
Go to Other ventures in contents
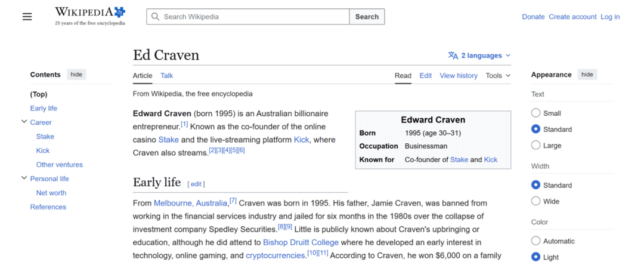(x=60, y=165)
